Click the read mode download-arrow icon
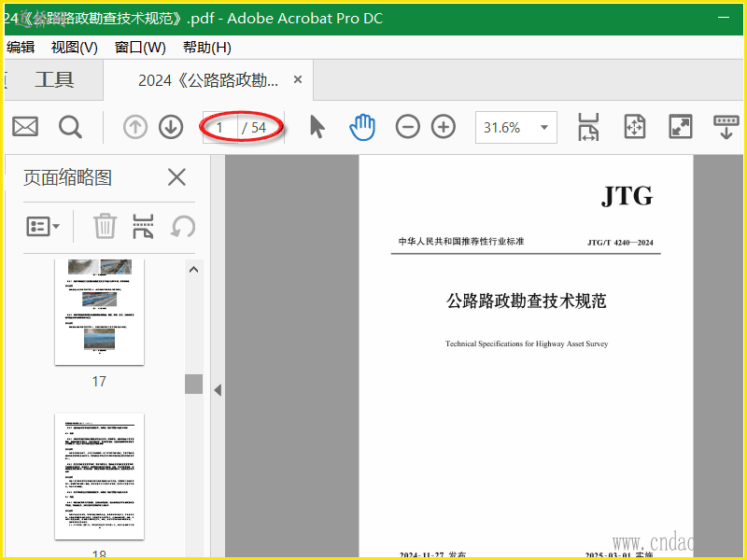 click(x=726, y=127)
